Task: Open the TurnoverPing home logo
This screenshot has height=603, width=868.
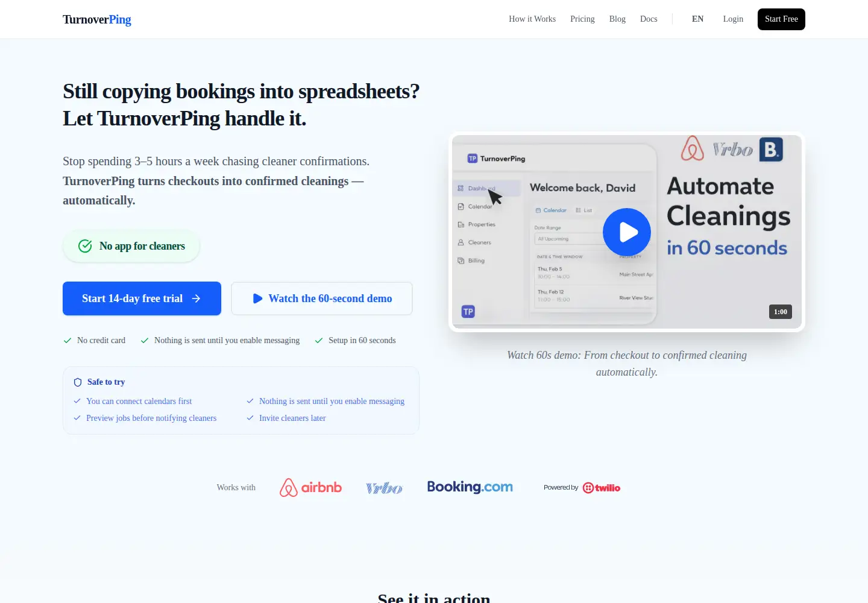Action: pyautogui.click(x=97, y=19)
